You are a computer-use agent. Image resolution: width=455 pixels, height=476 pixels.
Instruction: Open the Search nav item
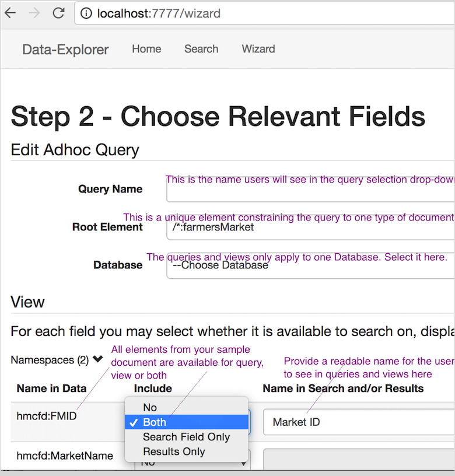click(201, 49)
